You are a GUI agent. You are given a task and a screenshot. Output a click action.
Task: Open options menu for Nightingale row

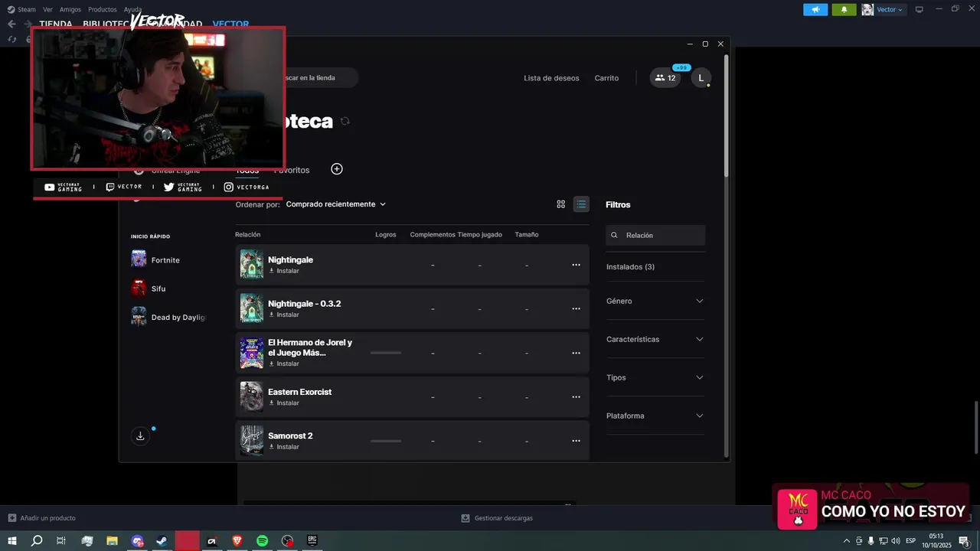pos(576,265)
